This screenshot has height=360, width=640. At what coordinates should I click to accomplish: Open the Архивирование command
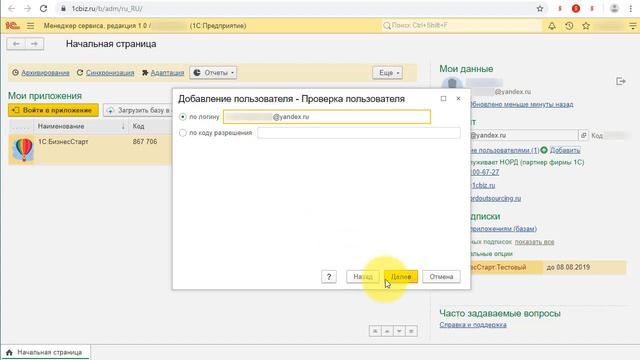[45, 73]
